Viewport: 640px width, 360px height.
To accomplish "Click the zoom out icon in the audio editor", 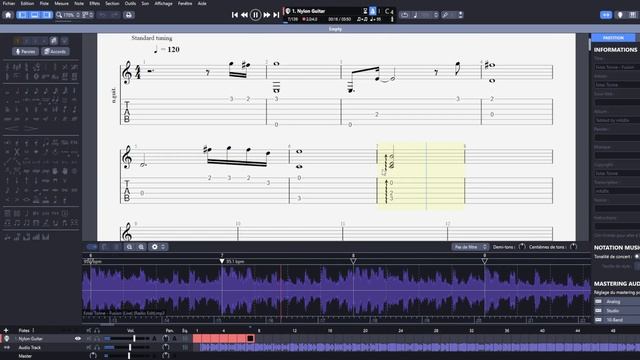I will [x=129, y=247].
